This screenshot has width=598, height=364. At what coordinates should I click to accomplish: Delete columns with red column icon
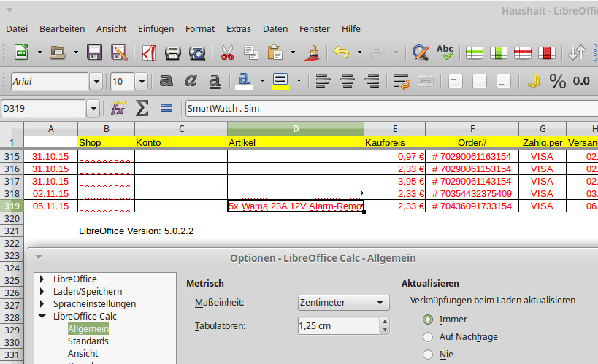point(546,53)
